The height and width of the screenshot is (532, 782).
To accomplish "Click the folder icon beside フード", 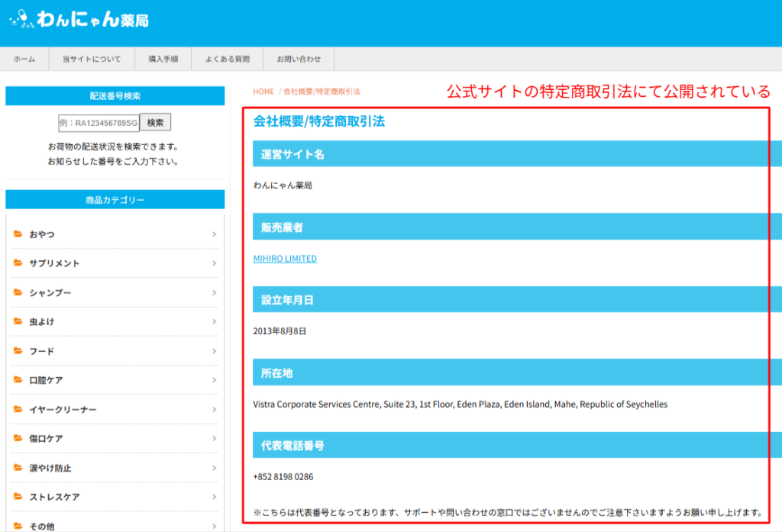I will (x=18, y=350).
